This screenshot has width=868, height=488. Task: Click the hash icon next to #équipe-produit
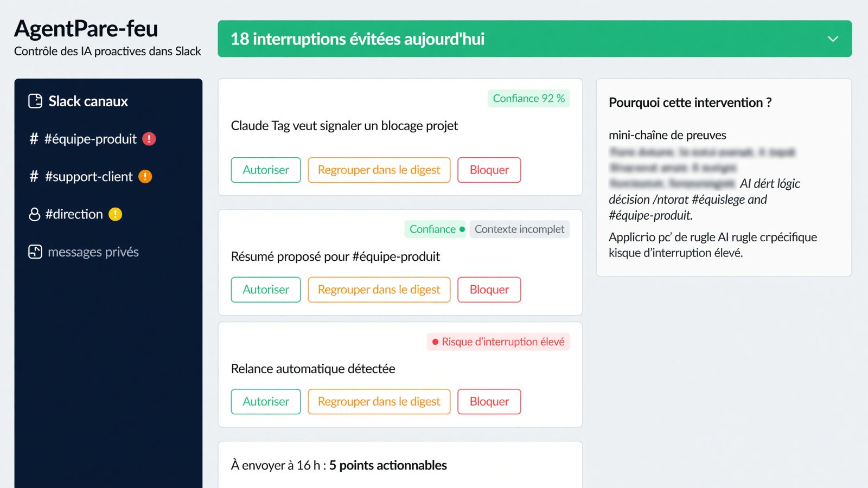coord(34,139)
